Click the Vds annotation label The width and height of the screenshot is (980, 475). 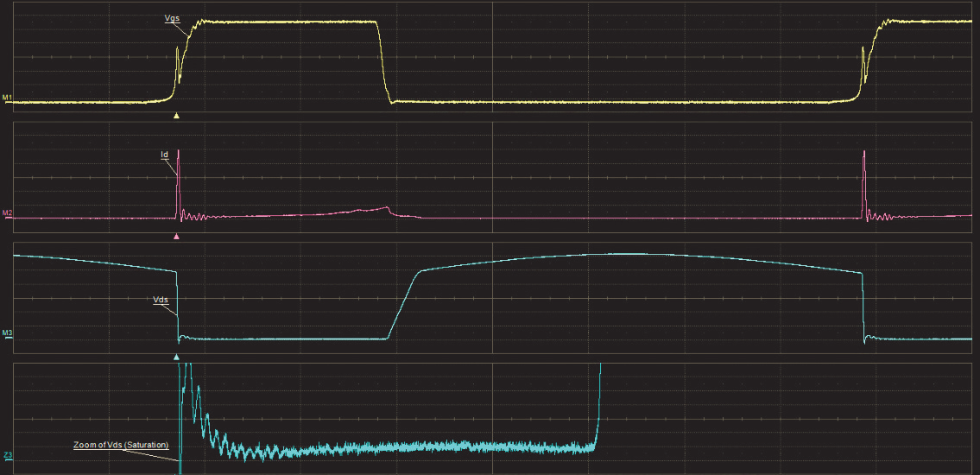pos(160,300)
